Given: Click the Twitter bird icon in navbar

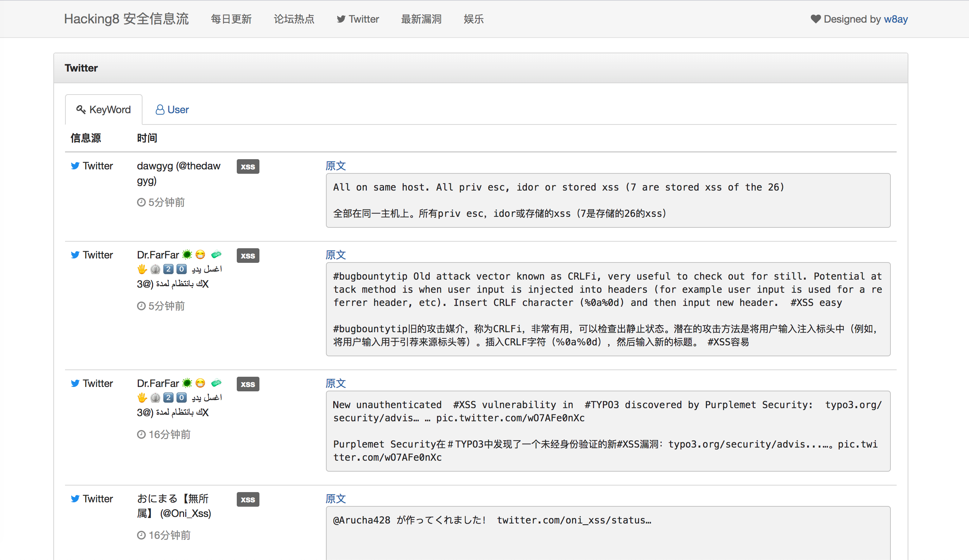Looking at the screenshot, I should pyautogui.click(x=341, y=19).
